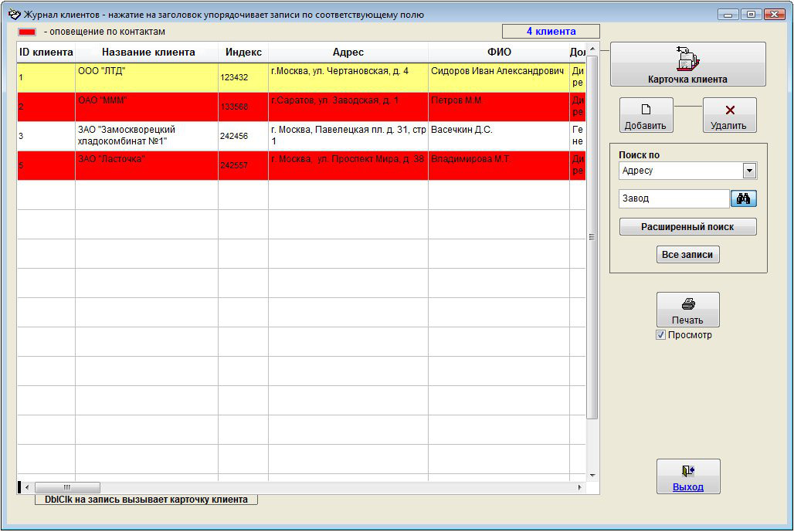Screen dimensions: 794x532
Task: Expand the Поиск по dropdown arrow
Action: tap(748, 171)
